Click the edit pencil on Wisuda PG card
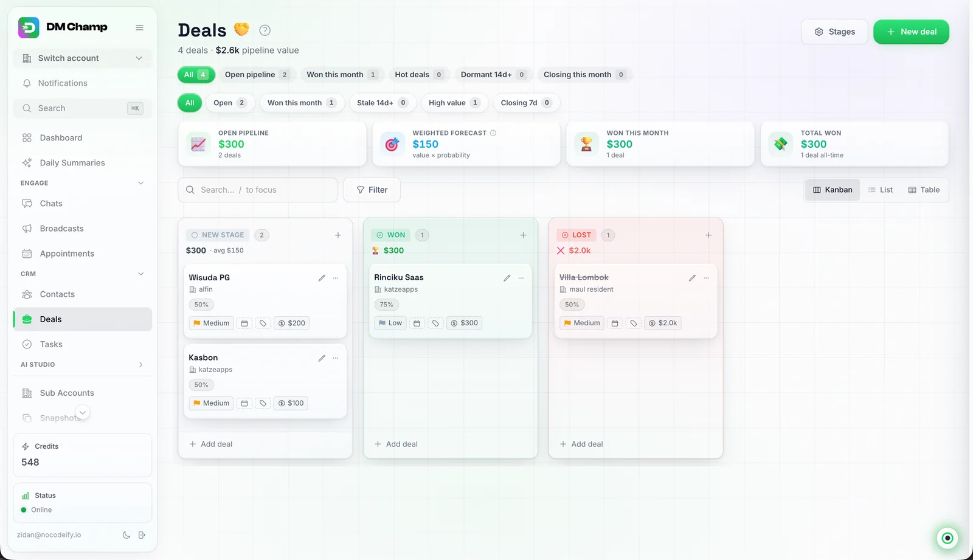This screenshot has width=973, height=560. (x=322, y=278)
